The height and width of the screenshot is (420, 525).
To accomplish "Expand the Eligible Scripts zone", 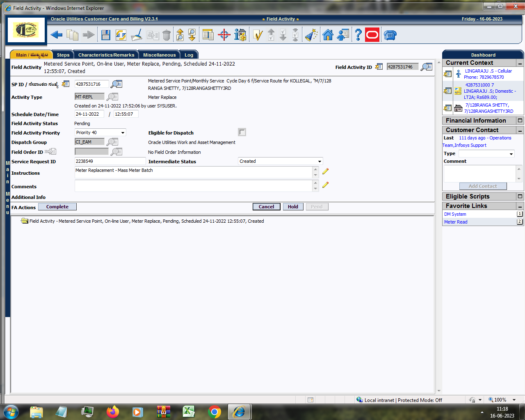I will 520,196.
